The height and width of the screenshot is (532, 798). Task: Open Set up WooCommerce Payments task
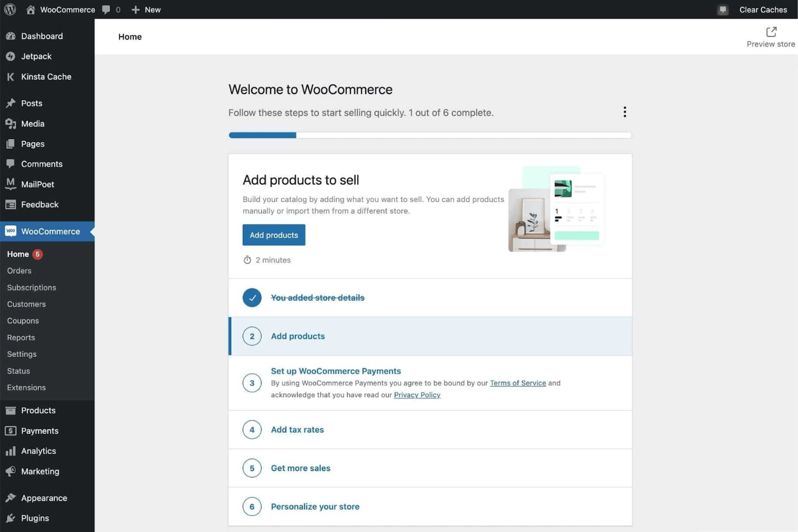coord(430,383)
